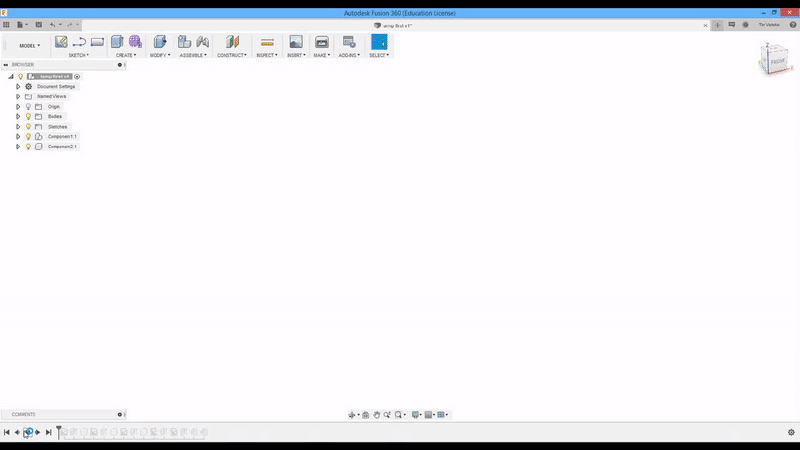Viewport: 800px width, 450px height.
Task: Expand the Bodies folder
Action: pyautogui.click(x=18, y=116)
